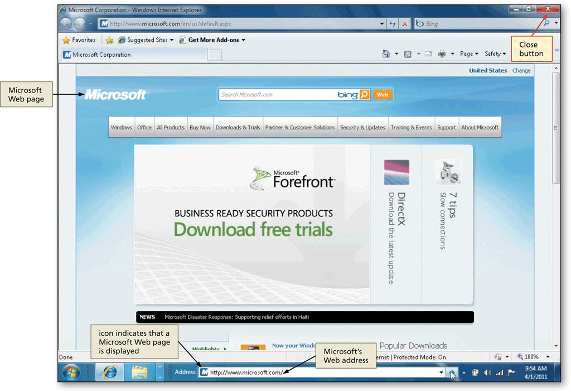Viewport: 571px width, 392px height.
Task: Click the United States link
Action: point(487,71)
